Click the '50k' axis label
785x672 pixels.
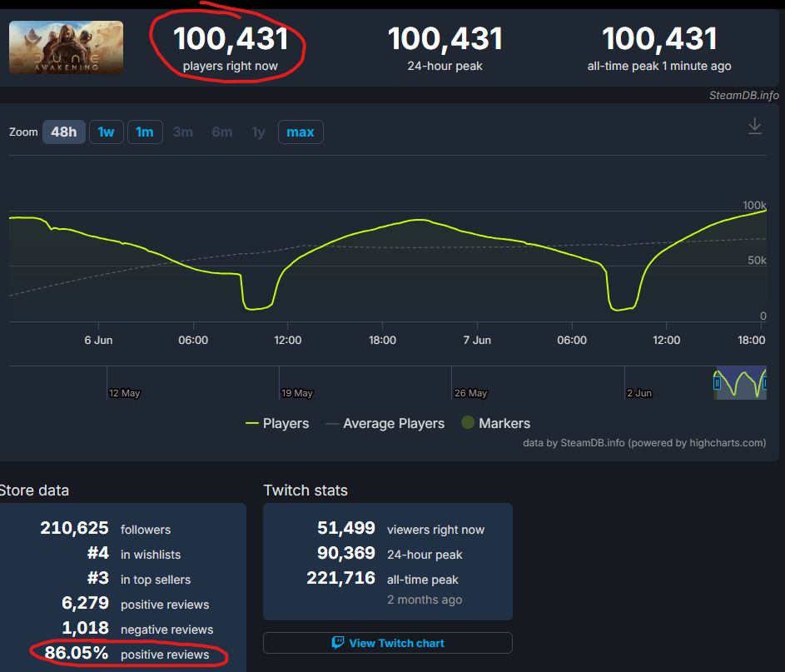(x=757, y=261)
